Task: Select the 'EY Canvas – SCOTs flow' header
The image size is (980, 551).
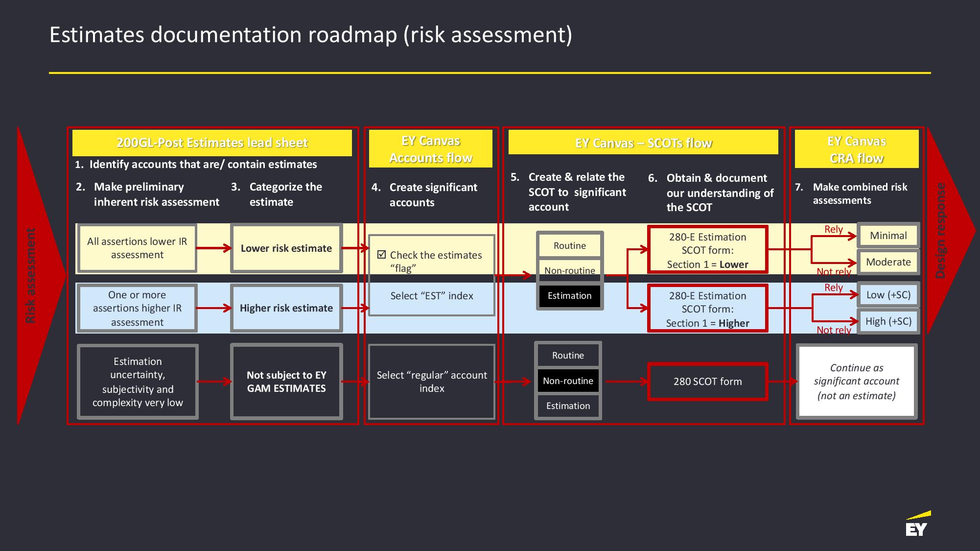Action: point(643,143)
